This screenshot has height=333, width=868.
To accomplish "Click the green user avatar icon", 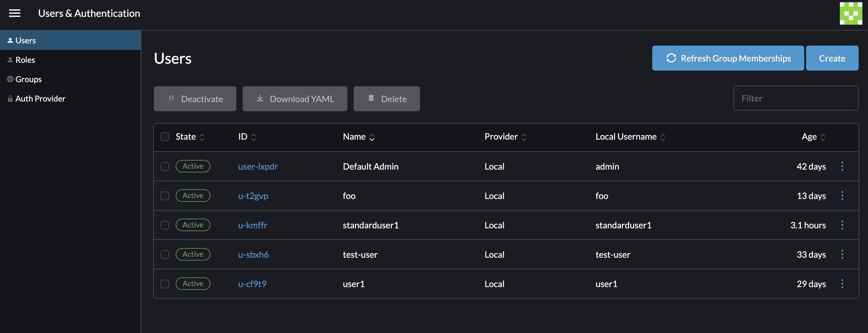I will click(850, 13).
